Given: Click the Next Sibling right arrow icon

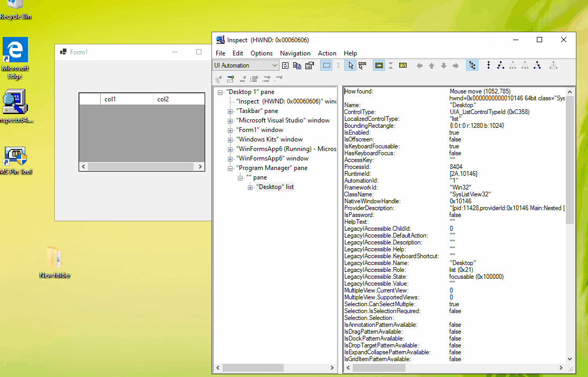Looking at the screenshot, I should (x=456, y=65).
